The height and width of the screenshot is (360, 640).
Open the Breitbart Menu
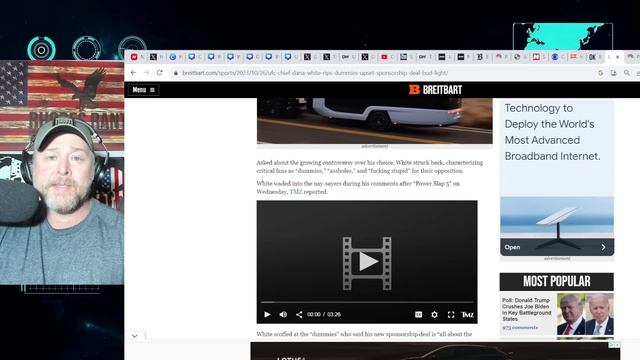coord(143,90)
